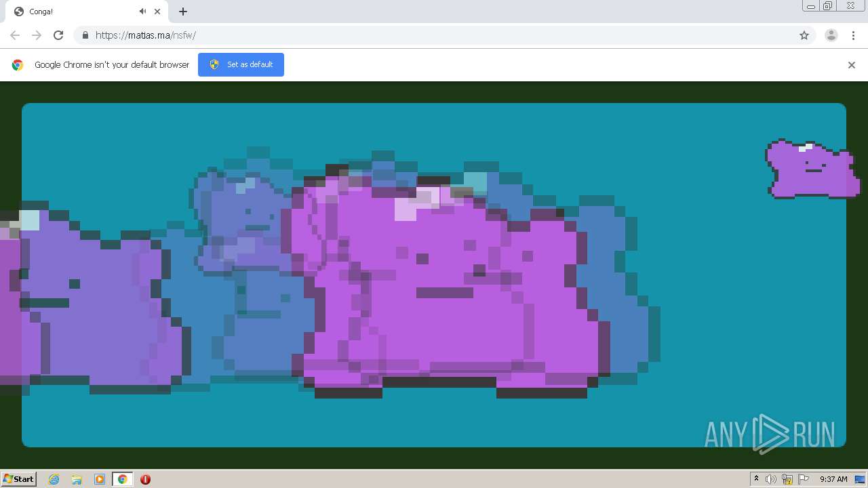This screenshot has height=488, width=868.
Task: Minimize the Chrome window
Action: 811,6
